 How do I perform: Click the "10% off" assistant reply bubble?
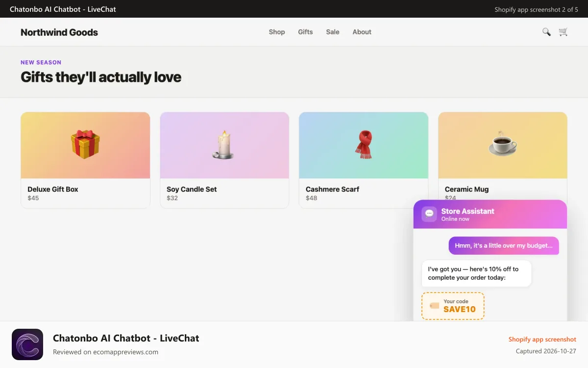[x=476, y=273]
